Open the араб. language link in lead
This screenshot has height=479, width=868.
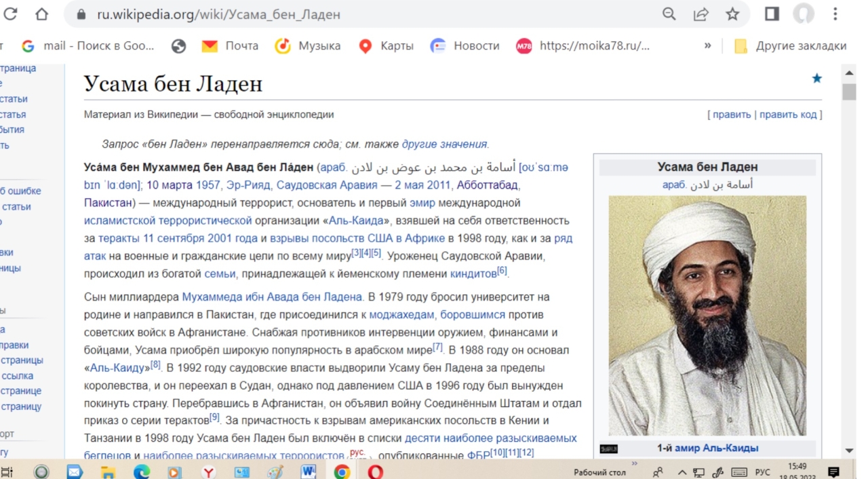click(x=333, y=168)
